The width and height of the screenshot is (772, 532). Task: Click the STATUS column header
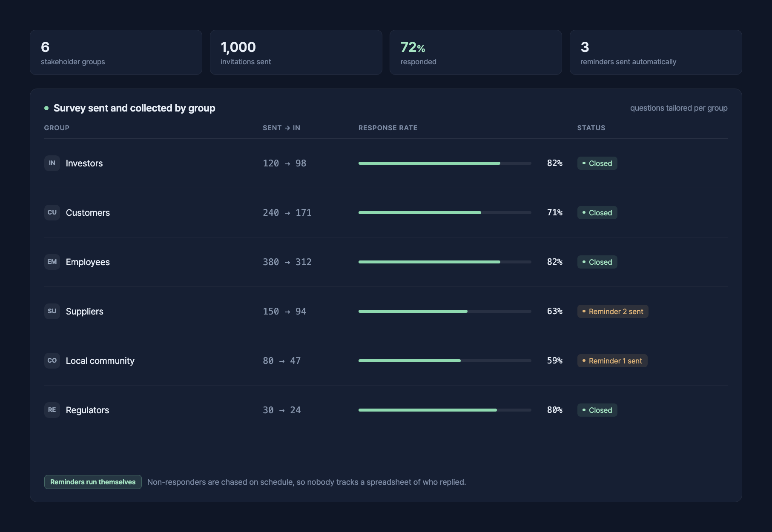[591, 128]
